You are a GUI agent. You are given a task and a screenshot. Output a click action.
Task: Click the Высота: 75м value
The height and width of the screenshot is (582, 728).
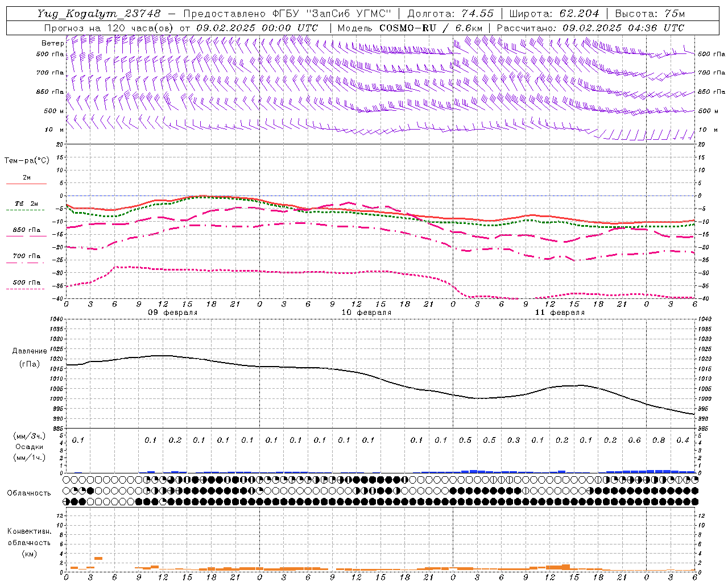click(x=650, y=14)
